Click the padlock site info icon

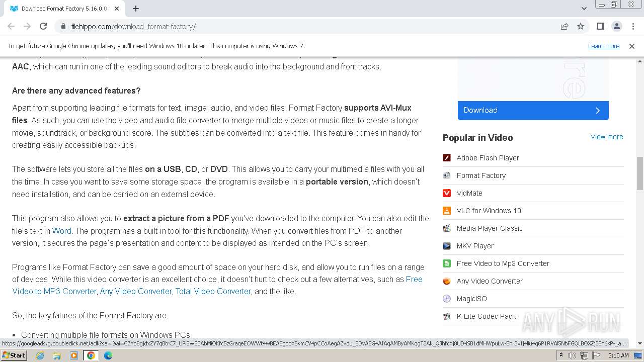63,26
